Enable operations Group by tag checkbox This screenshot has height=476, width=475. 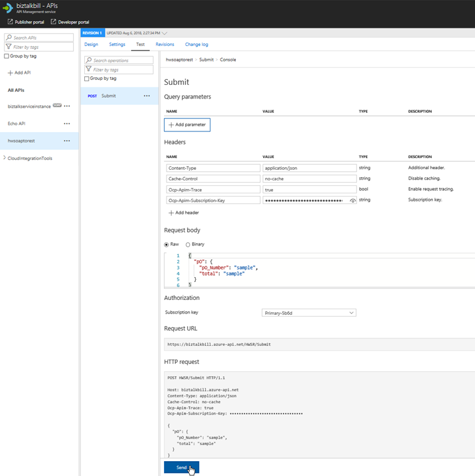[x=87, y=79]
